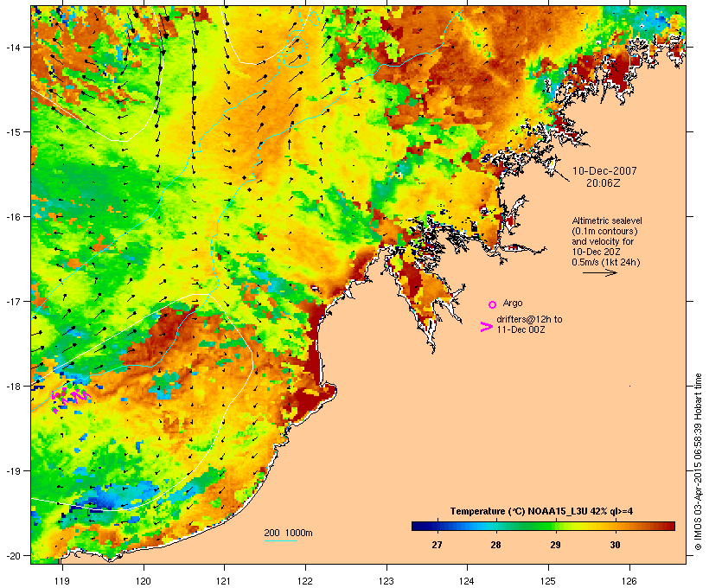Click the 'drifters@12h to' legend text
The width and height of the screenshot is (709, 588).
pos(529,319)
